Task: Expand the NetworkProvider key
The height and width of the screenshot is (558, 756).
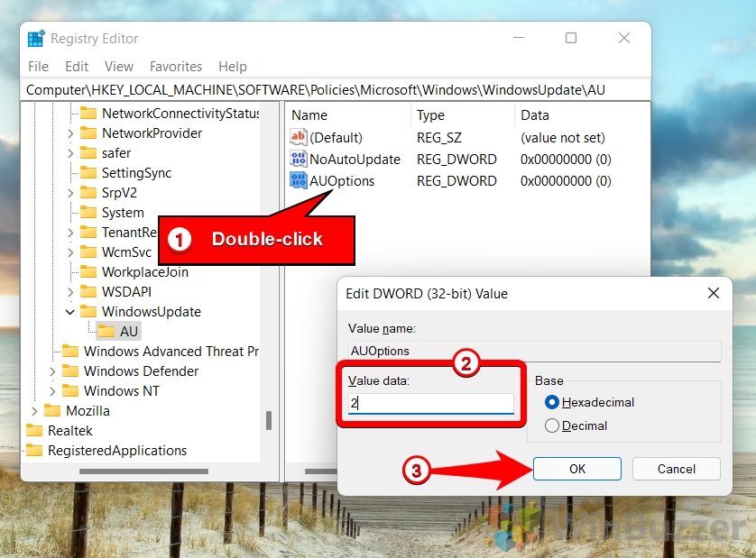Action: [x=70, y=133]
